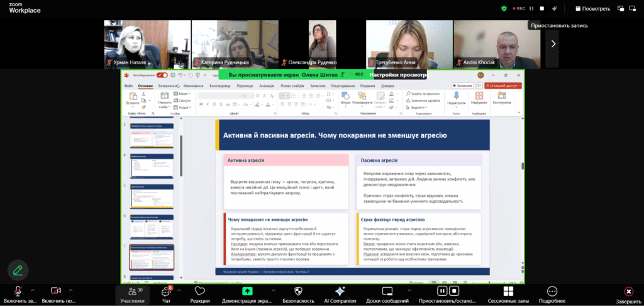Toggle the PowerPoint AutoSave switch

point(162,76)
